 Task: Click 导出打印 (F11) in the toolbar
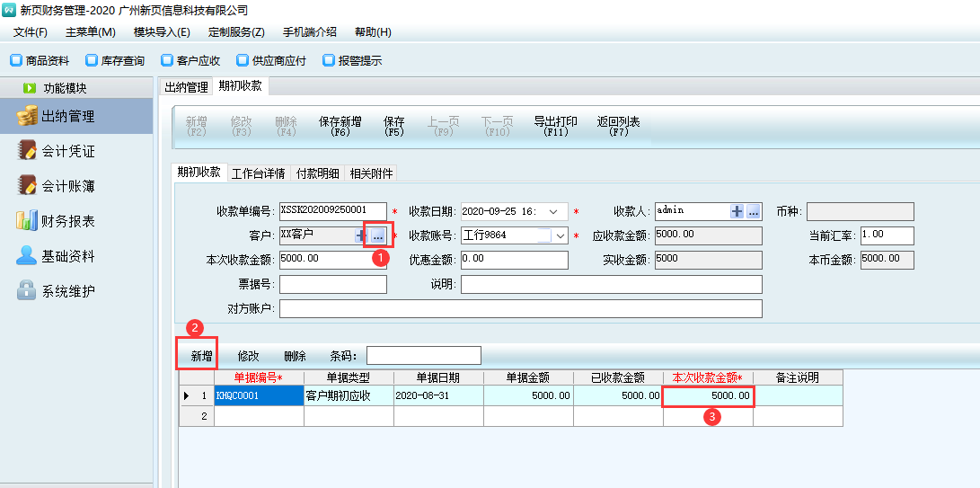(555, 126)
